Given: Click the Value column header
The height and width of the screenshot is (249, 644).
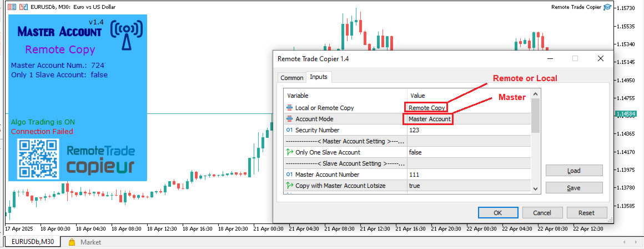Looking at the screenshot, I should pos(469,96).
